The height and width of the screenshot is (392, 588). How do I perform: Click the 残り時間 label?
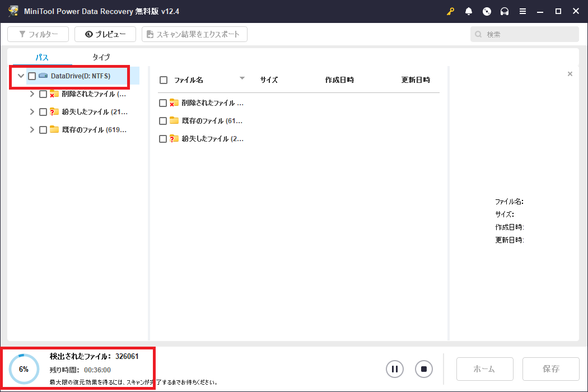pos(64,370)
